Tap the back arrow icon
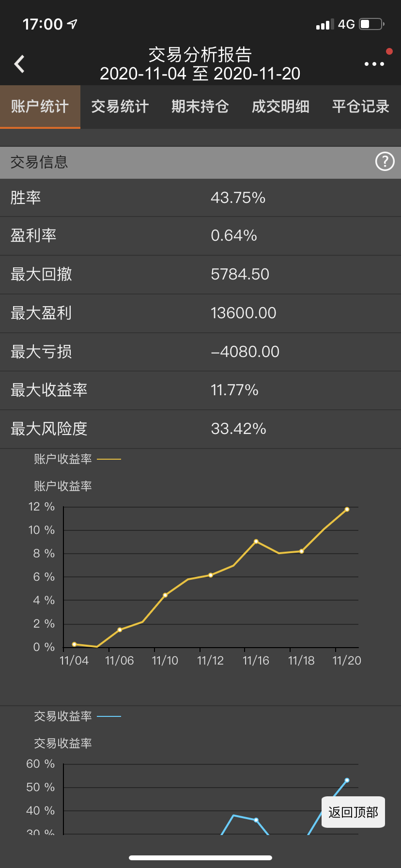 tap(19, 64)
